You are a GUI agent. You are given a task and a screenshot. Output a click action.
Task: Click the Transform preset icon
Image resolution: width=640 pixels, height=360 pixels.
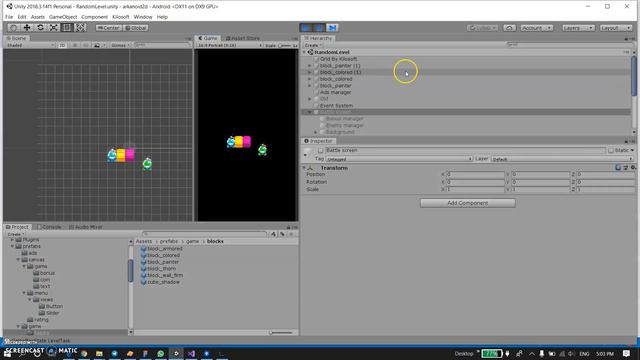click(x=625, y=168)
